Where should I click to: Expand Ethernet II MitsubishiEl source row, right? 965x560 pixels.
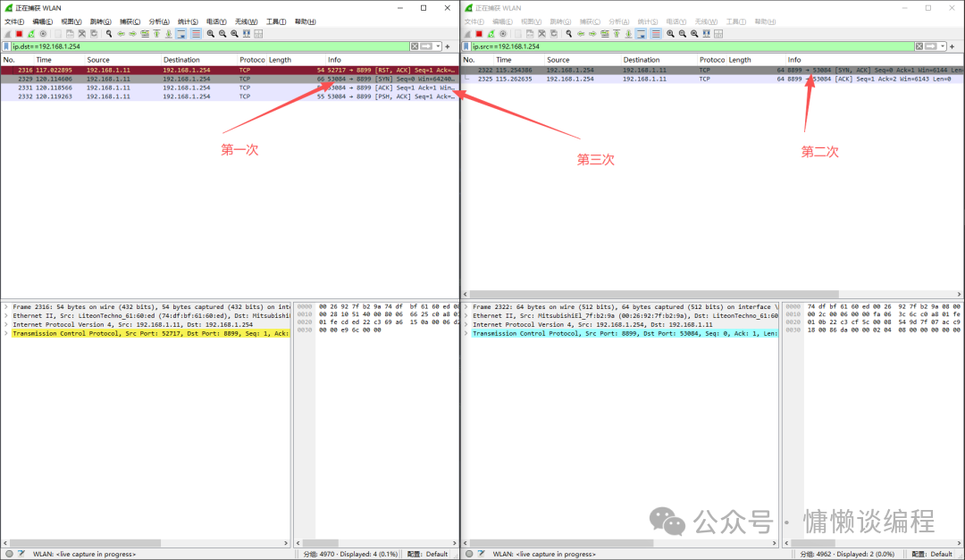(466, 315)
